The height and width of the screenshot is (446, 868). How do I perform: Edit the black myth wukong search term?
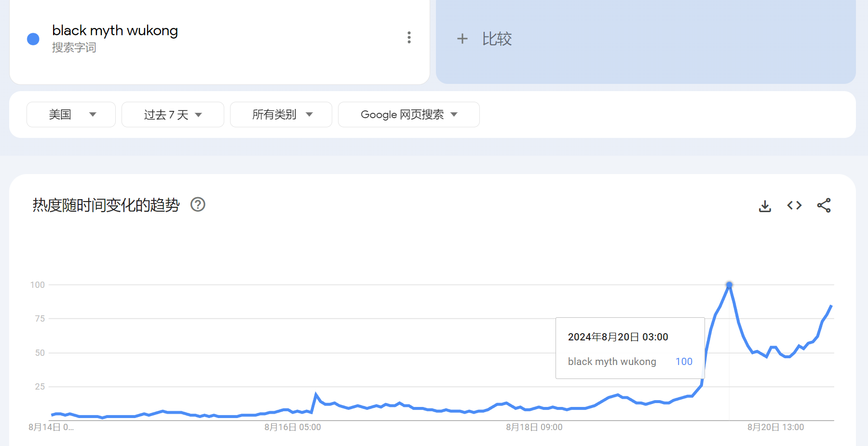[x=115, y=30]
